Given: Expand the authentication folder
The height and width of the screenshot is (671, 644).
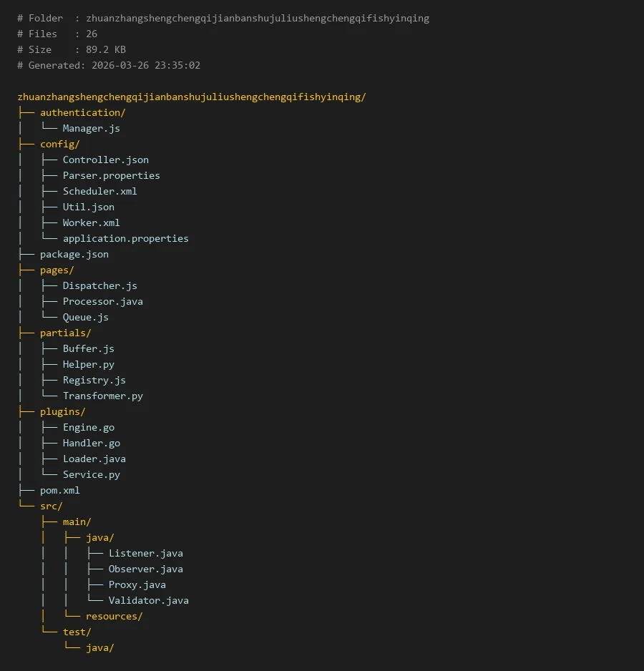Looking at the screenshot, I should pos(82,112).
